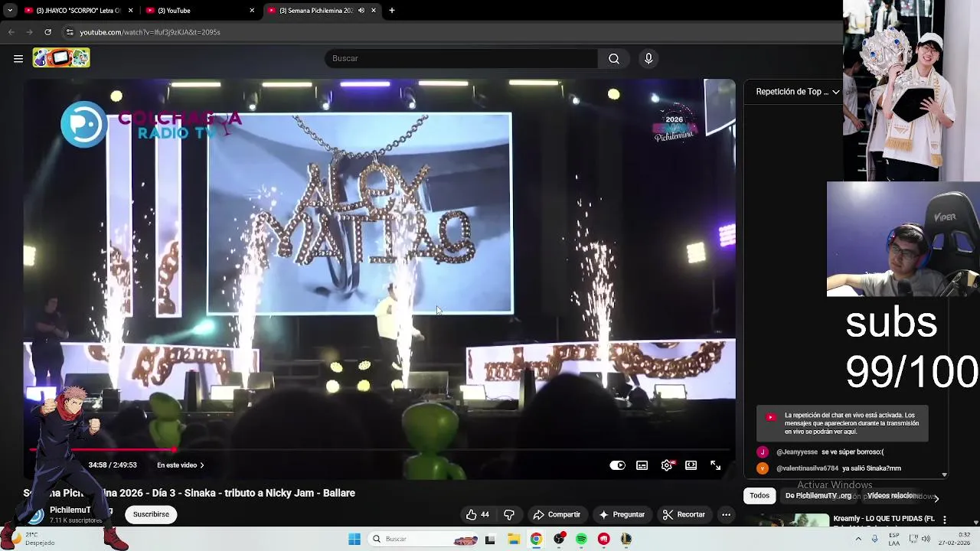Seek on the red video progress bar

[x=379, y=450]
